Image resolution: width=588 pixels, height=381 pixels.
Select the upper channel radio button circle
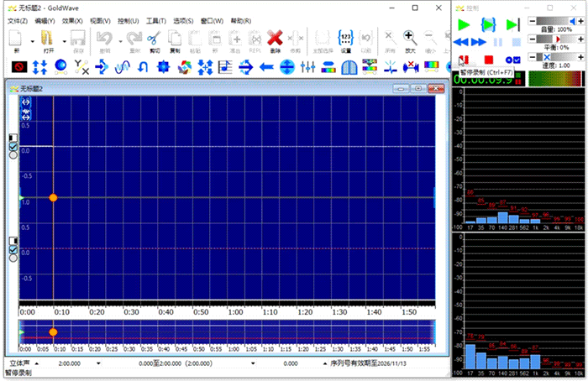[13, 154]
